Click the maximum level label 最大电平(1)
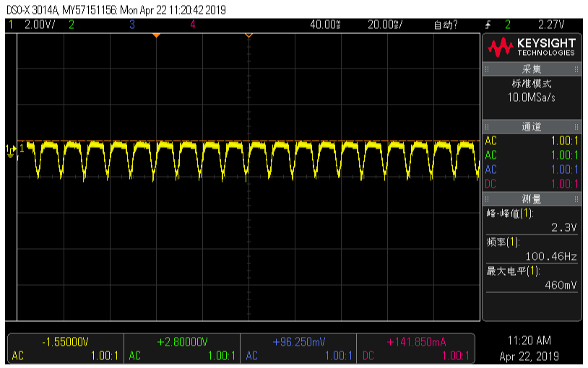588x368 pixels. click(x=513, y=271)
